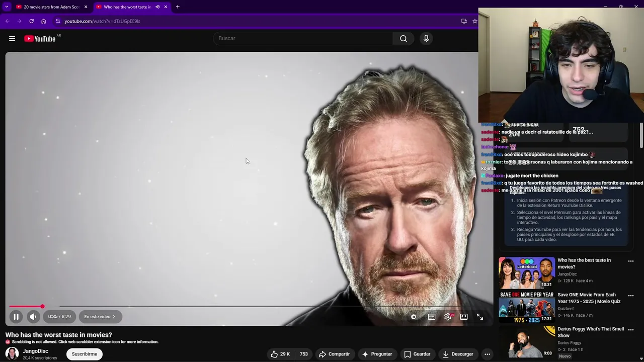This screenshot has height=362, width=644.
Task: Click the 753 dislike count button
Action: click(x=304, y=354)
